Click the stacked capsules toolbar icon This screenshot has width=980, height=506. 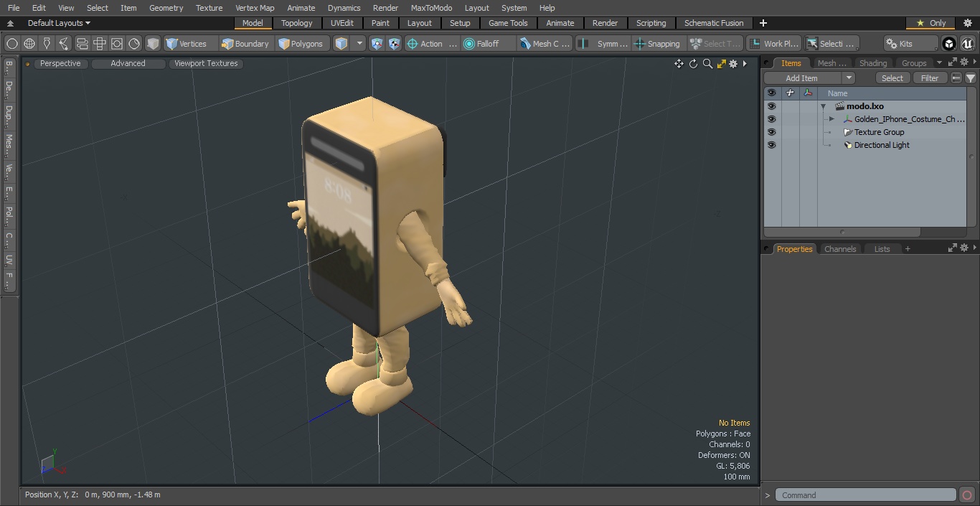(82, 44)
